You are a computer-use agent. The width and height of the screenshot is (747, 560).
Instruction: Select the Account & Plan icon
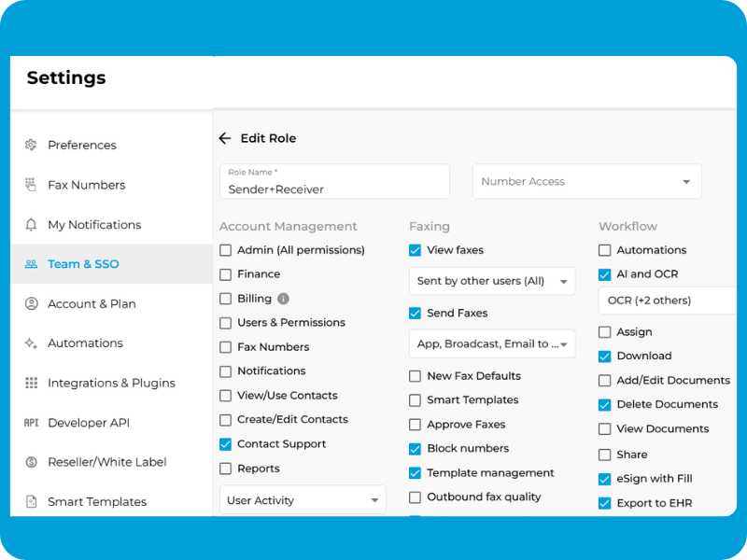(31, 303)
